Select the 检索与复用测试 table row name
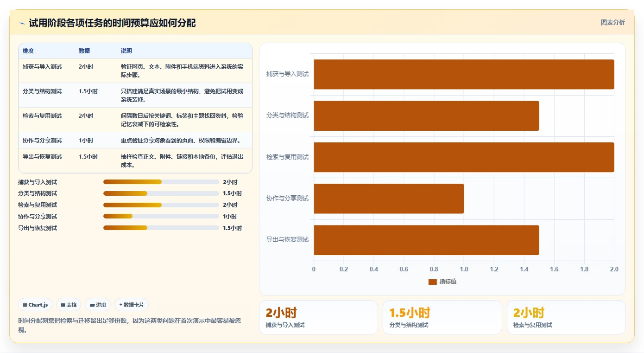 point(42,116)
